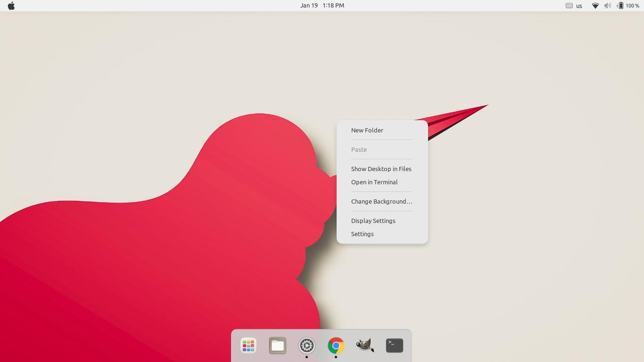Viewport: 644px width, 362px height.
Task: Open the app grid launcher in dock
Action: 248,346
